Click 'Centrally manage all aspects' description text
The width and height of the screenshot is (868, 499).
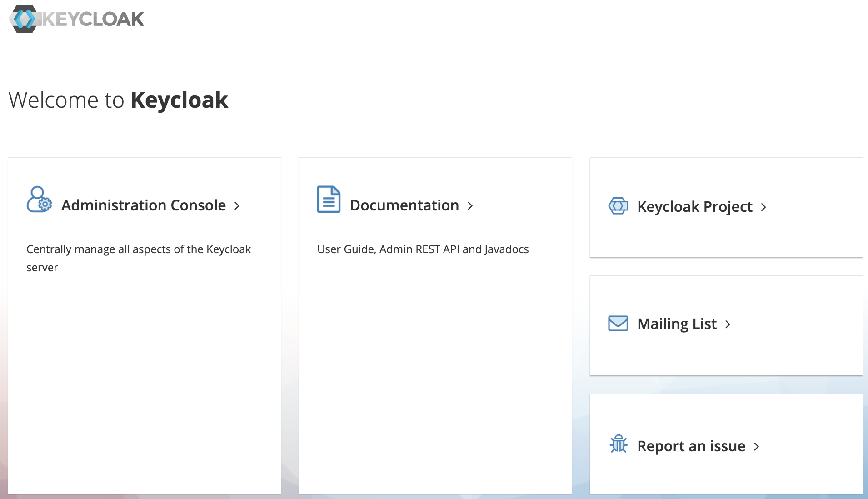click(x=139, y=258)
